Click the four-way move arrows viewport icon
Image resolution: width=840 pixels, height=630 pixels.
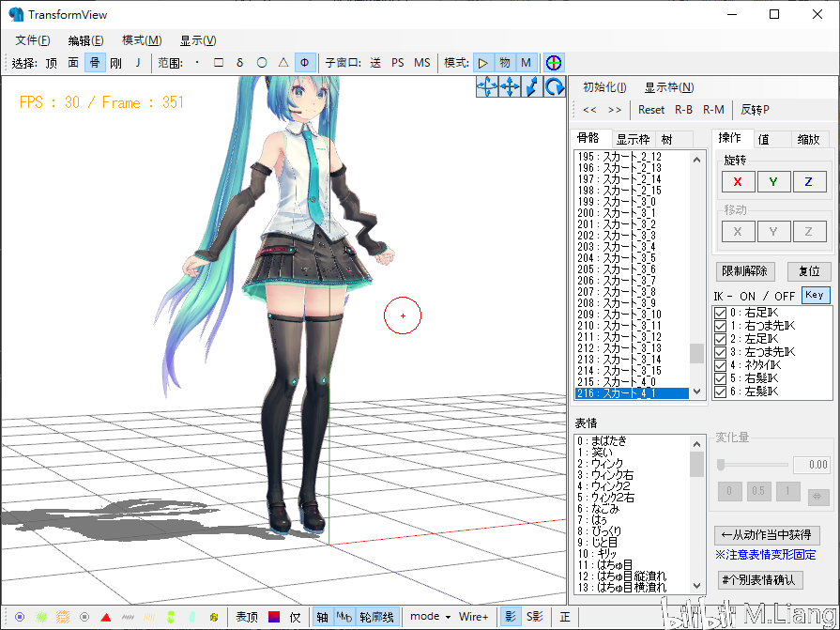510,86
